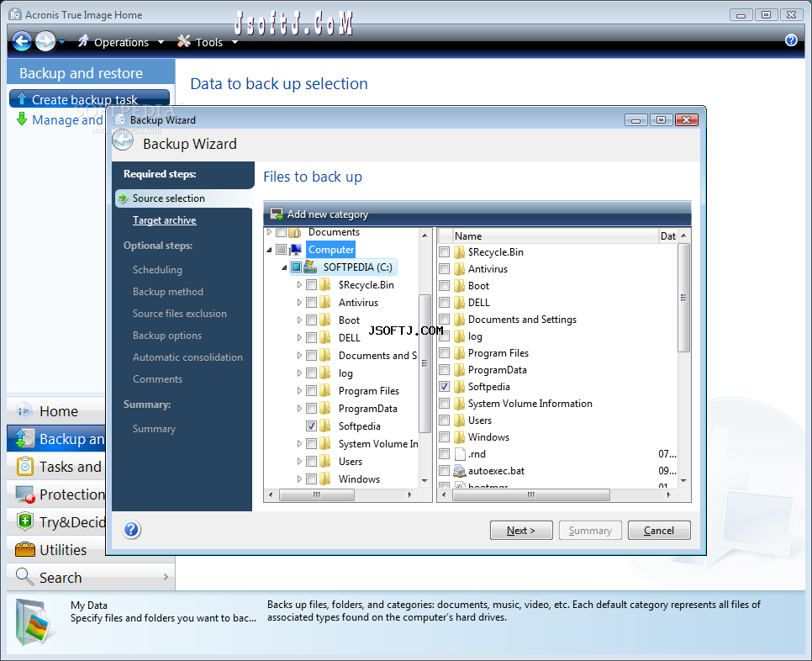Click the Documents category folder icon
The height and width of the screenshot is (661, 812).
click(x=295, y=232)
